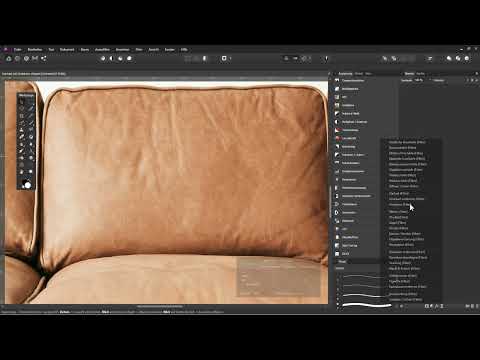
Task: Select the open document tab above canvas
Action: 34,74
